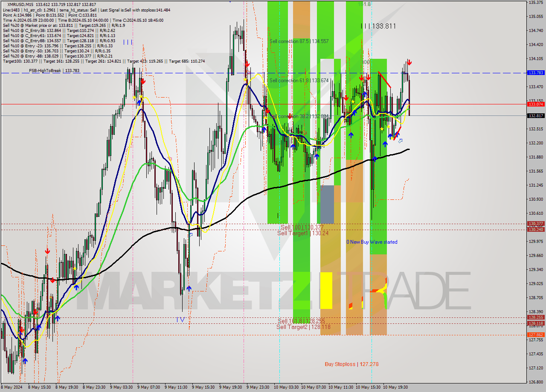This screenshot has width=546, height=392.
Task: Click the 130.377 price level tag
Action: click(x=536, y=224)
